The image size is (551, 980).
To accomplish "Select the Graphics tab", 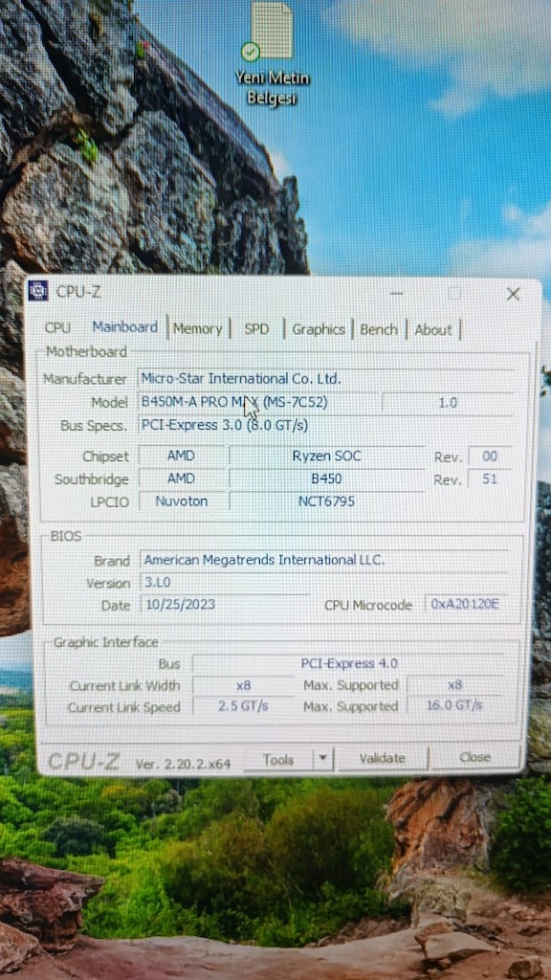I will click(x=319, y=329).
